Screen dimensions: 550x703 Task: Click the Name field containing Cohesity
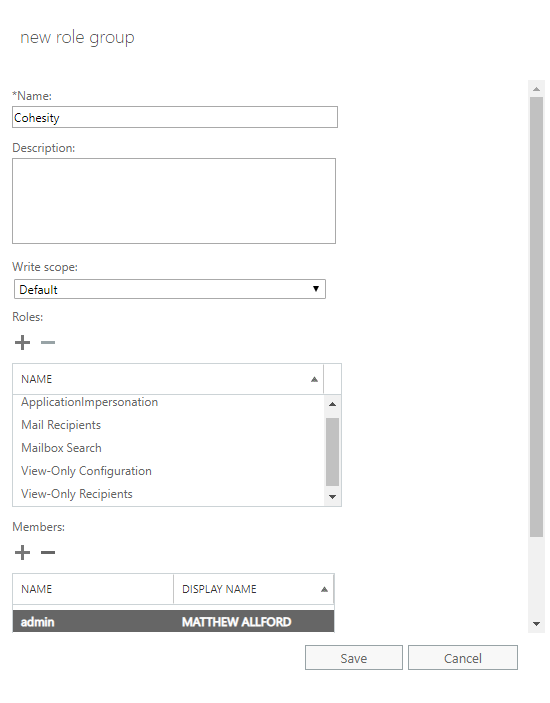[x=175, y=117]
